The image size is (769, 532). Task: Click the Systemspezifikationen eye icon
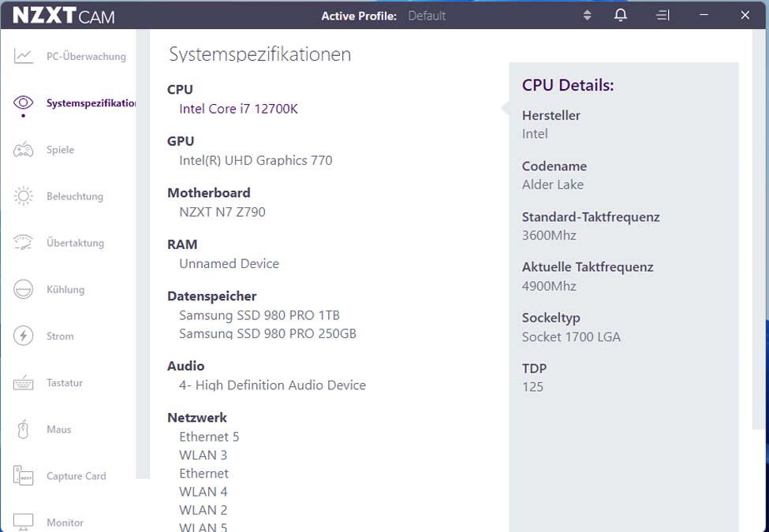pos(23,102)
